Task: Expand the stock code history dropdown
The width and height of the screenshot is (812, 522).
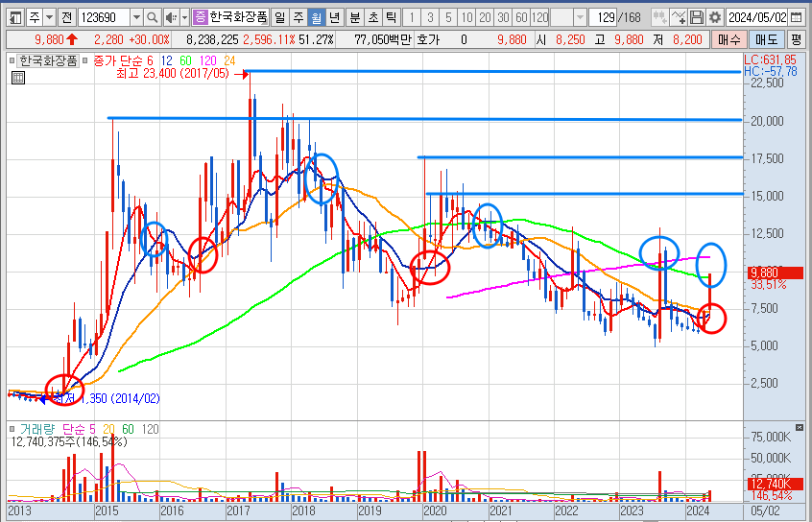Action: (x=136, y=17)
